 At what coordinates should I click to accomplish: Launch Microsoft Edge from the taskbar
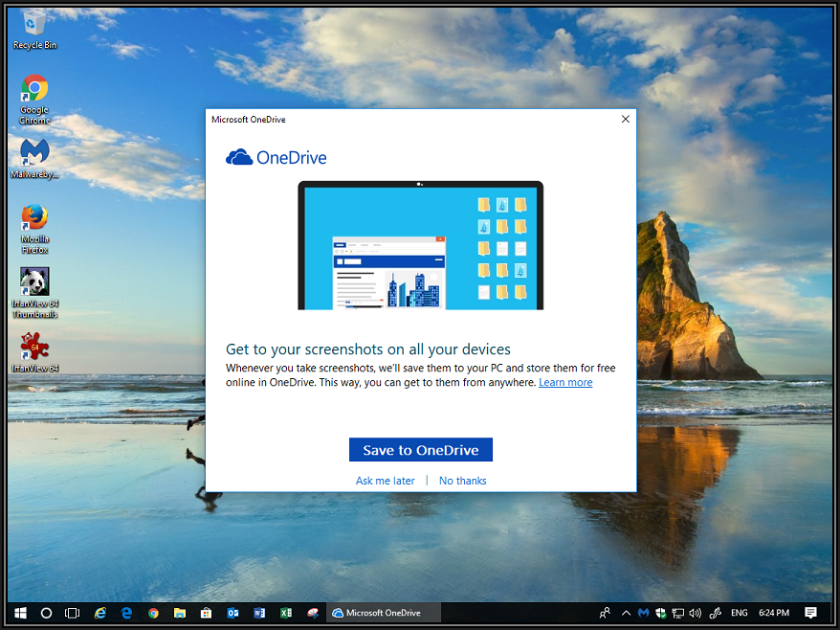coord(127,613)
